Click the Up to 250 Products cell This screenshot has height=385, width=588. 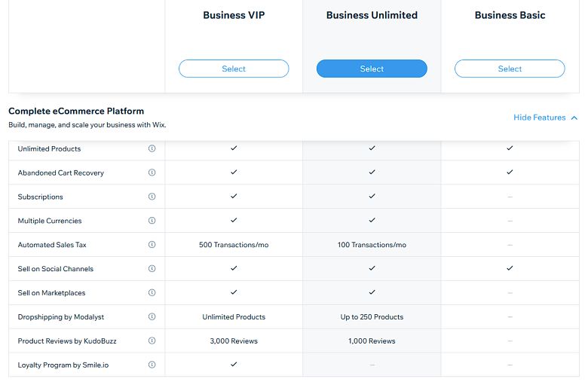pos(372,316)
